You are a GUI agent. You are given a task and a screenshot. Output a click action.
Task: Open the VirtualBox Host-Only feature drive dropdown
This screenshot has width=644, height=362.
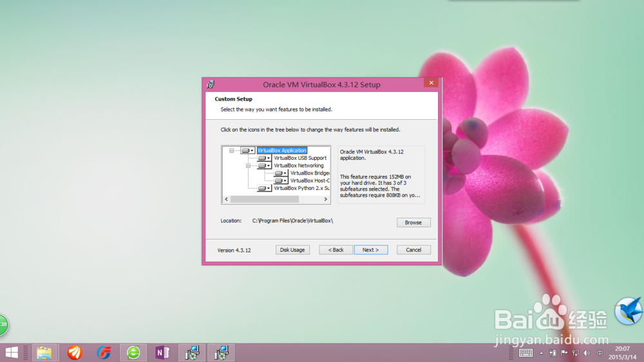281,180
